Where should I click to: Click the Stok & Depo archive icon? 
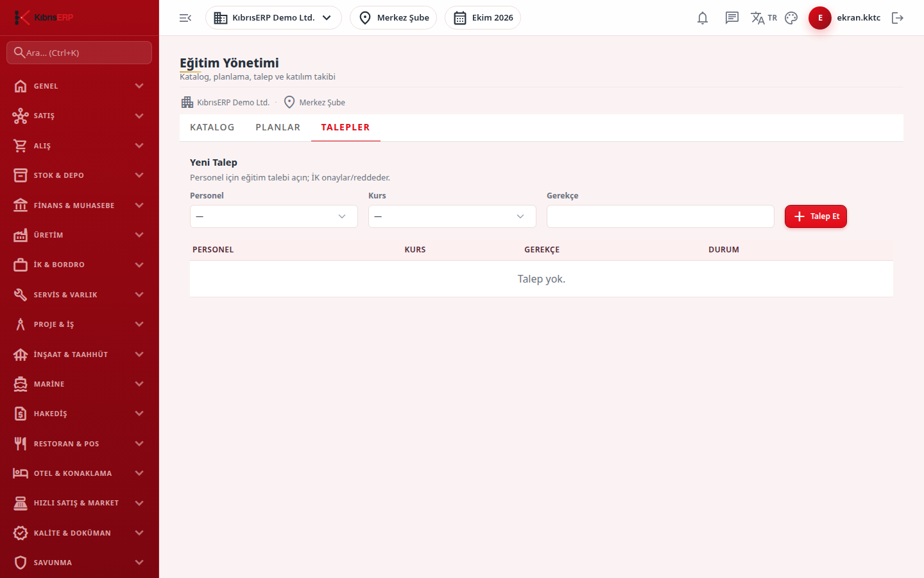click(x=21, y=175)
